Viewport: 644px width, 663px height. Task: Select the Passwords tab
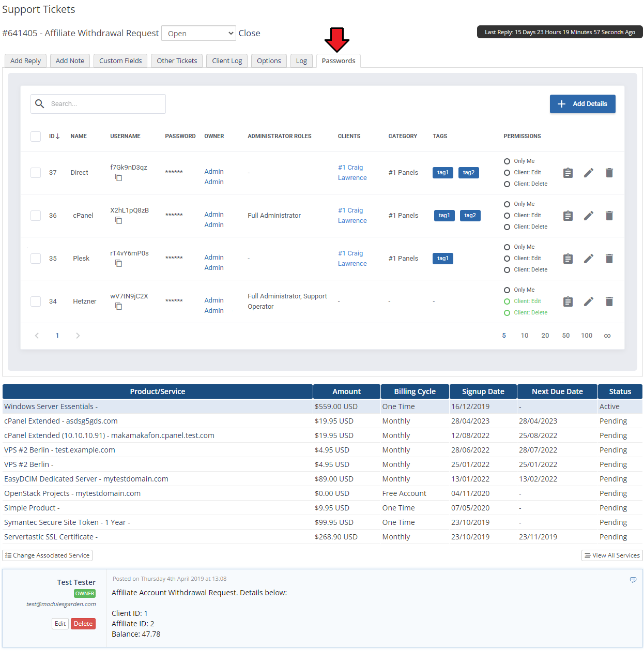point(339,61)
